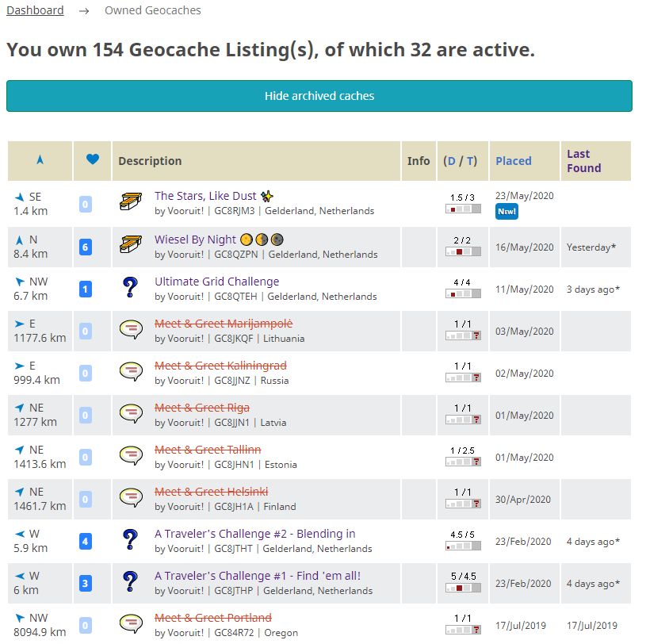Toggle Hide archived caches button
The width and height of the screenshot is (646, 644).
[319, 96]
